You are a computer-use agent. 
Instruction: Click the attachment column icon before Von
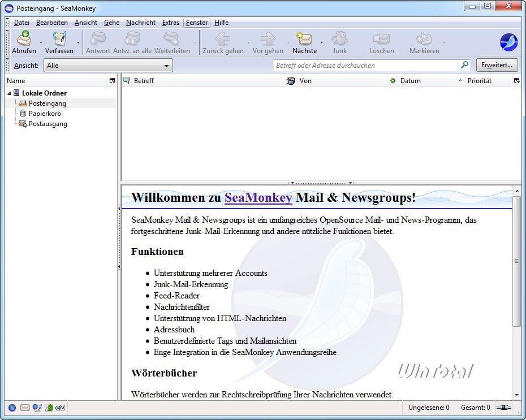click(x=291, y=80)
